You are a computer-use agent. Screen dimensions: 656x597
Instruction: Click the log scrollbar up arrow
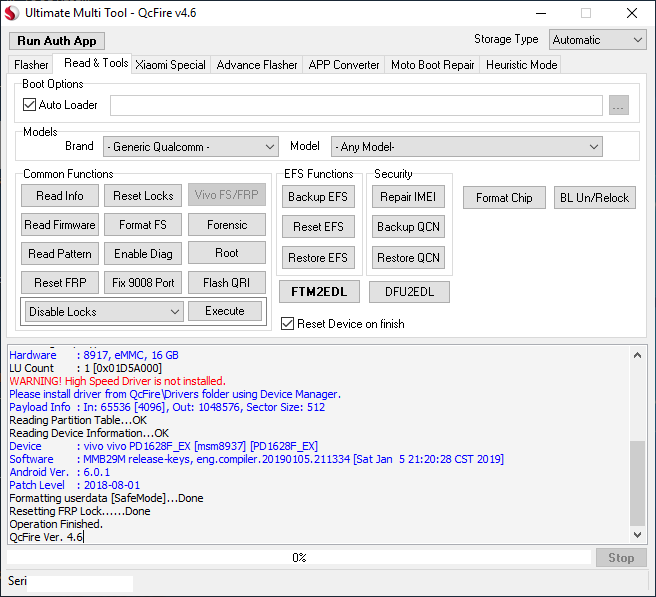(638, 356)
